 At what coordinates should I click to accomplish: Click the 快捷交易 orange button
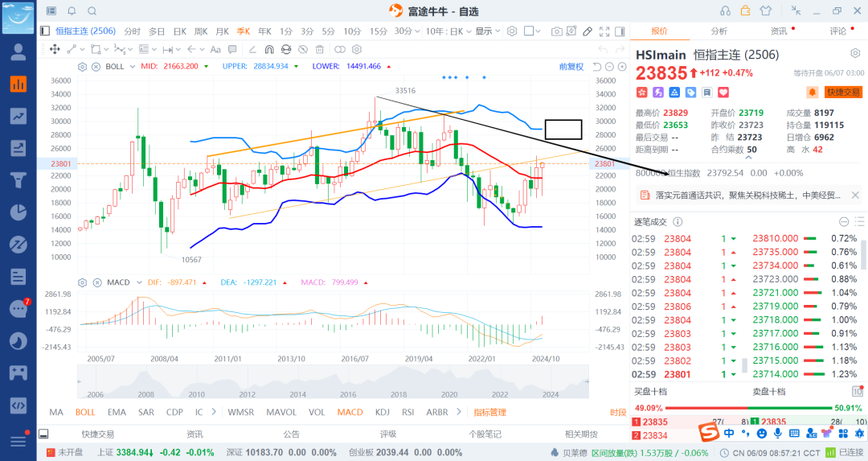tap(843, 92)
